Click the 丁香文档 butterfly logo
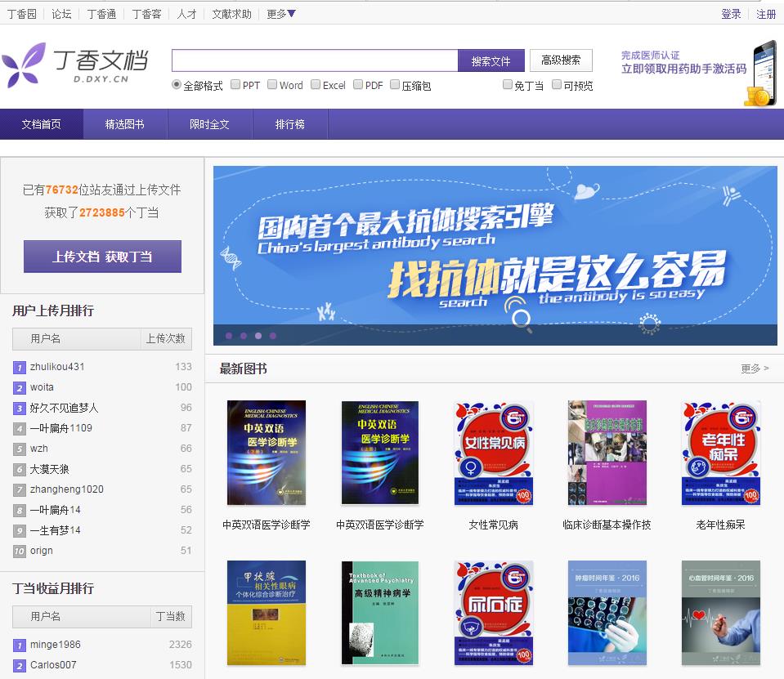The height and width of the screenshot is (679, 784). [x=75, y=65]
